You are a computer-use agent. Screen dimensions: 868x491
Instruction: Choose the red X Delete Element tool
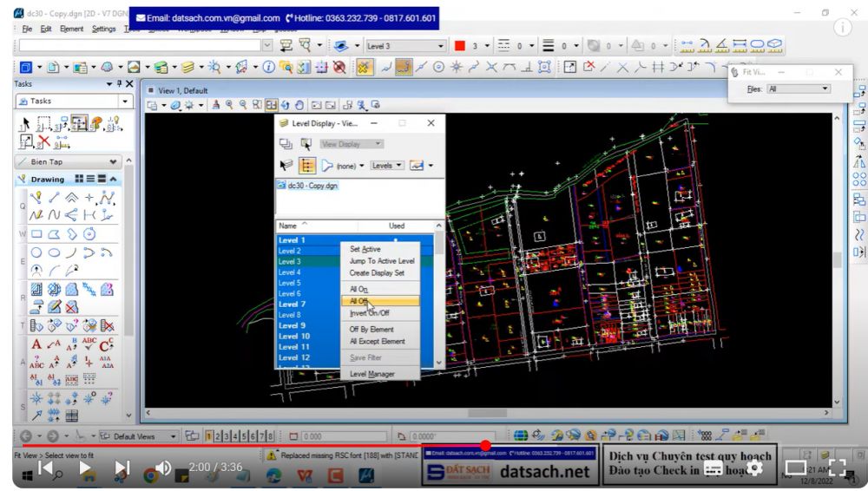click(x=43, y=141)
